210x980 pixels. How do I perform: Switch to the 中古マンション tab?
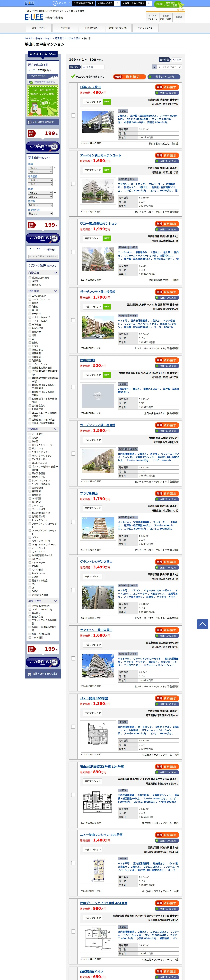point(145,28)
